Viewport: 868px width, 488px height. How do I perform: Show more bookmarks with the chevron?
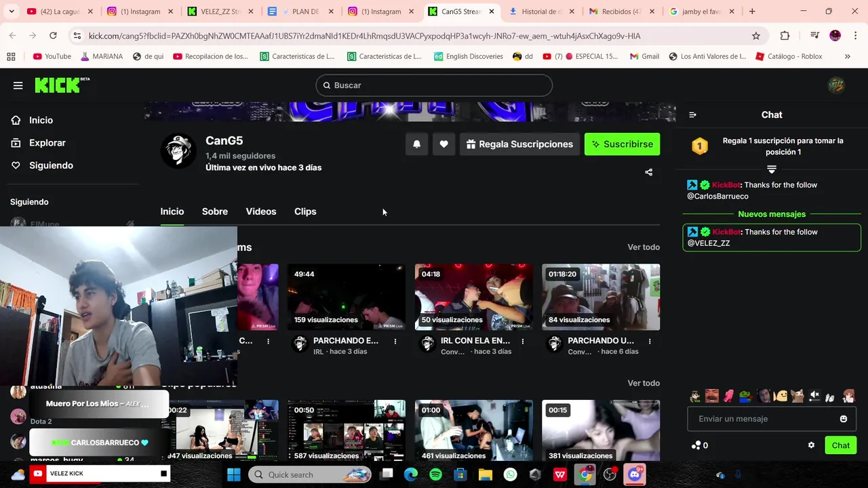pyautogui.click(x=847, y=56)
